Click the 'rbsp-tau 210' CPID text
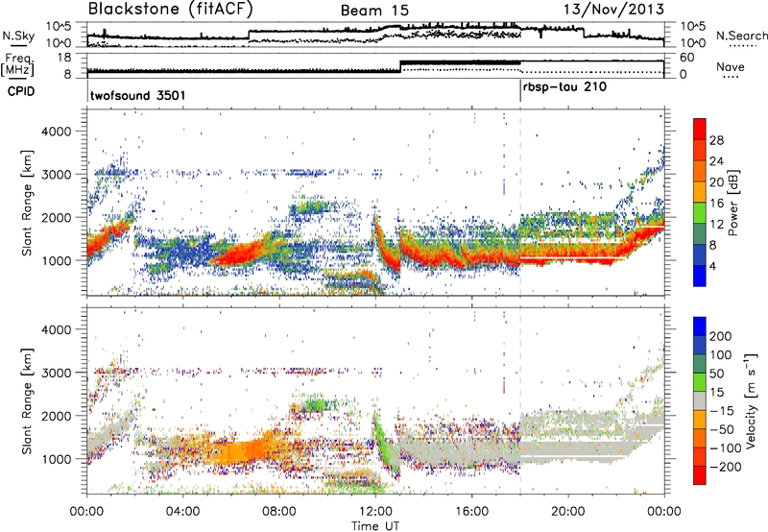Image resolution: width=768 pixels, height=532 pixels. click(564, 87)
